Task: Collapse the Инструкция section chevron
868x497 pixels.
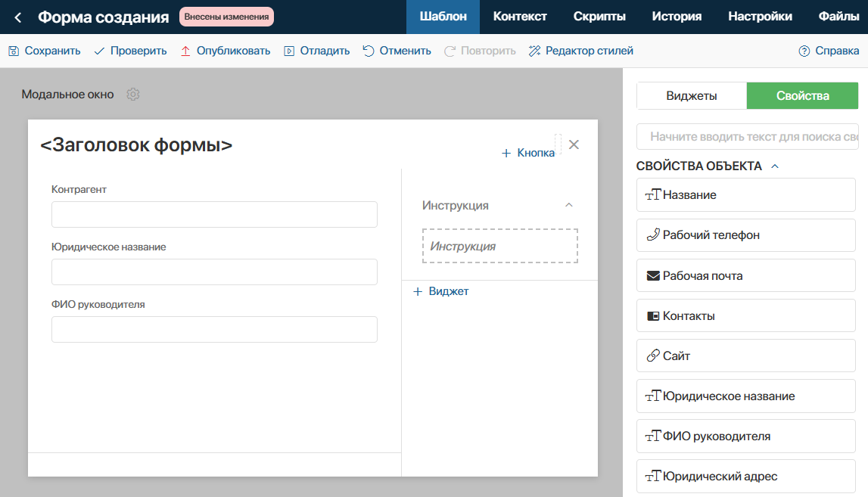Action: point(568,205)
